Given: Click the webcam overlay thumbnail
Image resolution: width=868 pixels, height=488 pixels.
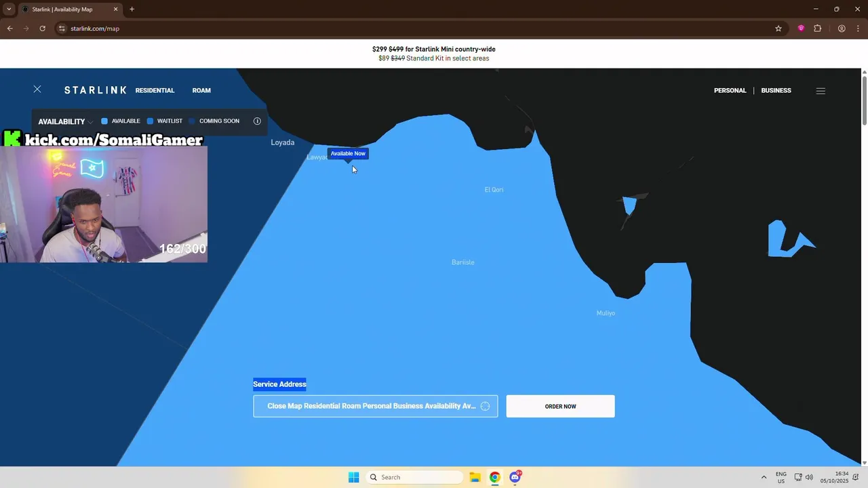Looking at the screenshot, I should [104, 204].
